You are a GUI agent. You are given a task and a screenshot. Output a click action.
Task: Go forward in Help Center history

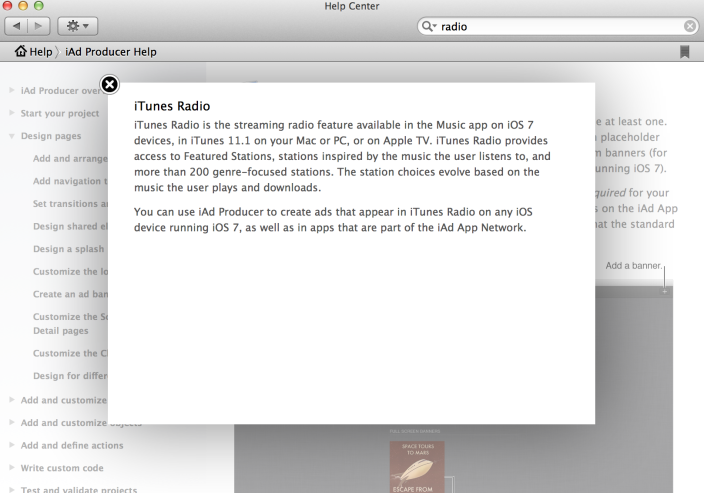(39, 26)
